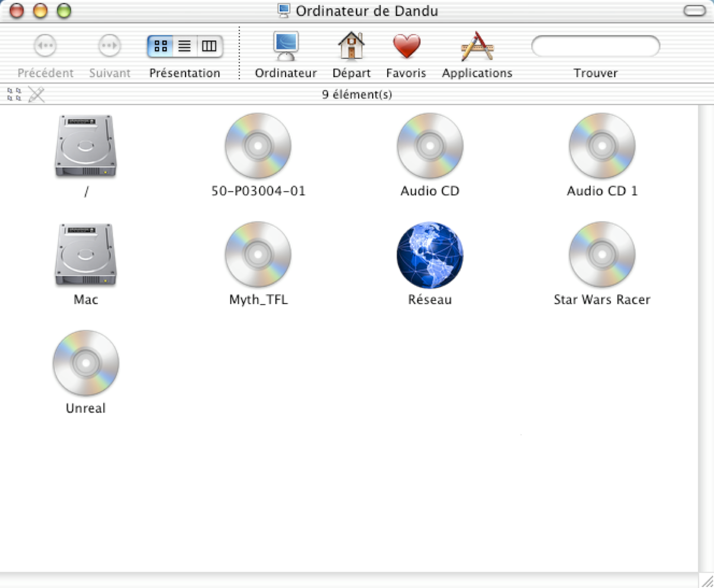Select the 50-P03004-01 disc icon
This screenshot has width=714, height=588.
[258, 146]
